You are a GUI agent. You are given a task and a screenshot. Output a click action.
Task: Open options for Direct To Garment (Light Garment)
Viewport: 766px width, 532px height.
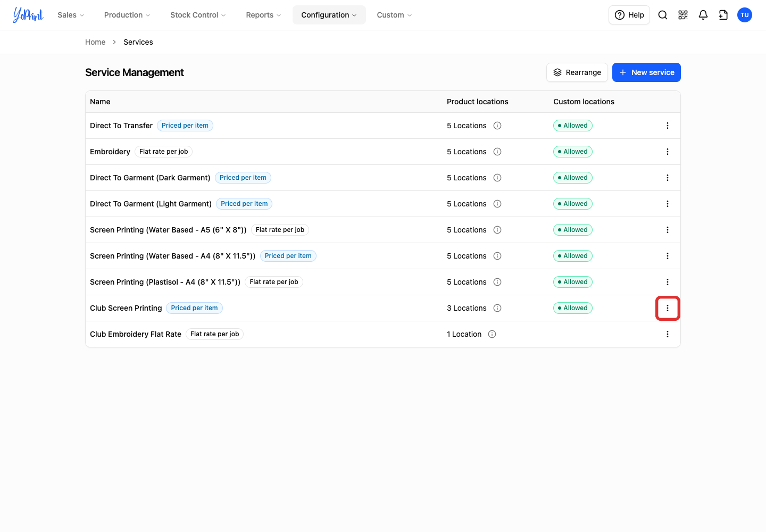point(668,204)
